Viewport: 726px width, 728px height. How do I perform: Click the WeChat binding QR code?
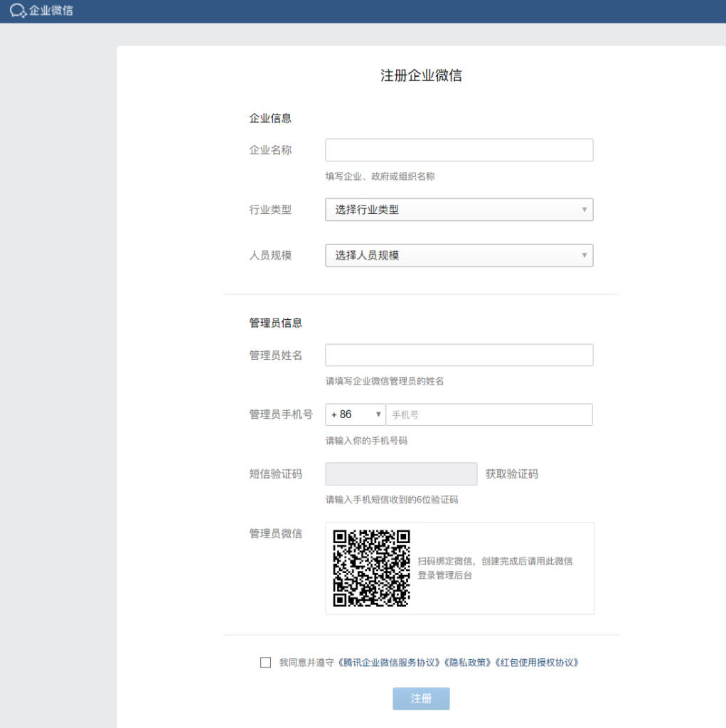click(x=372, y=568)
